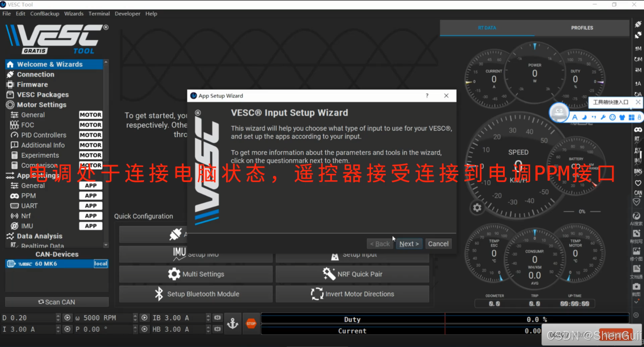This screenshot has width=644, height=347.
Task: Adjust the stepper of the HB 3.00 A field
Action: tap(208, 329)
